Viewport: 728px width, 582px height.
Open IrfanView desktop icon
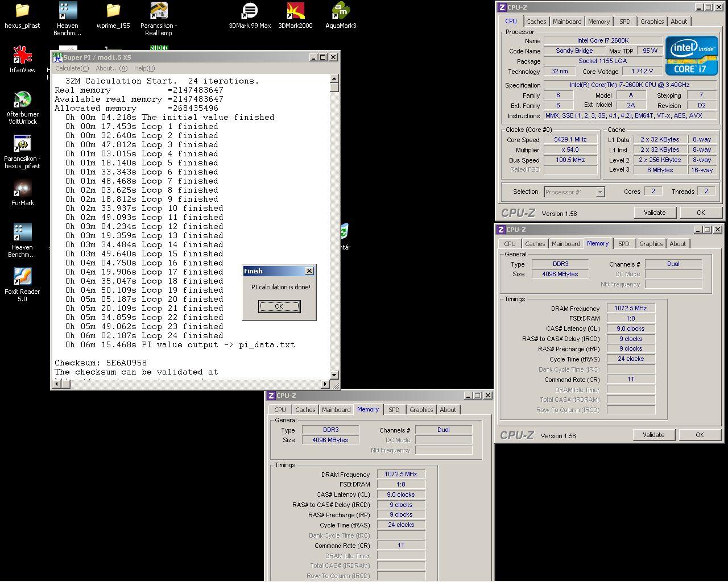click(22, 60)
